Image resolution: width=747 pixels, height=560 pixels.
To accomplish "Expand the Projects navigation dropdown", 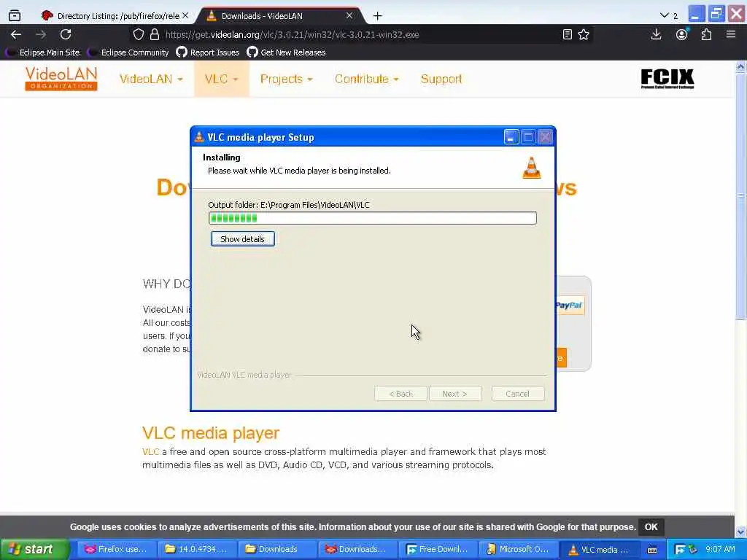I will tap(286, 79).
